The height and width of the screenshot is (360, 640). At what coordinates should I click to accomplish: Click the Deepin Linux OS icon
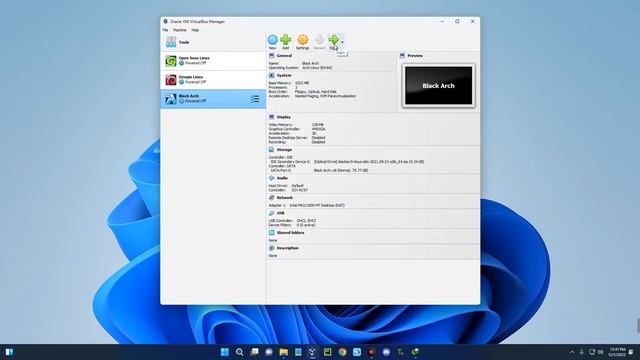pyautogui.click(x=171, y=80)
